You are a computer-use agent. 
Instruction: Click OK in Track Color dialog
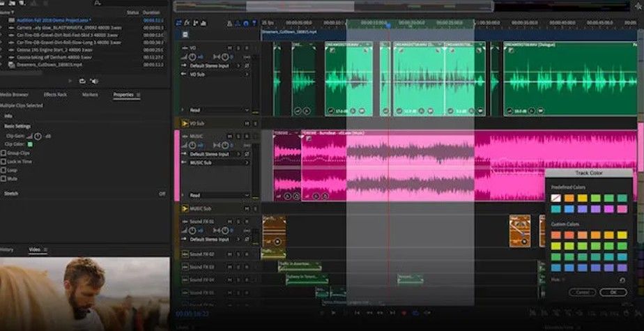613,293
